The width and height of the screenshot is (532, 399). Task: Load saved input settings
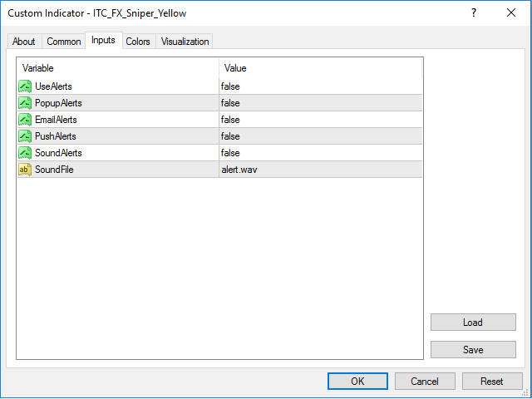(473, 323)
